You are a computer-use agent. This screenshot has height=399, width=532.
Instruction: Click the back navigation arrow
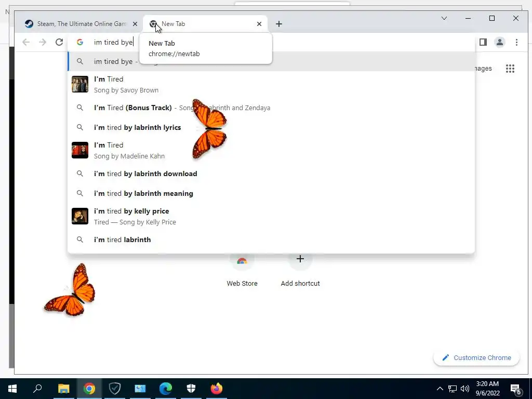(26, 42)
